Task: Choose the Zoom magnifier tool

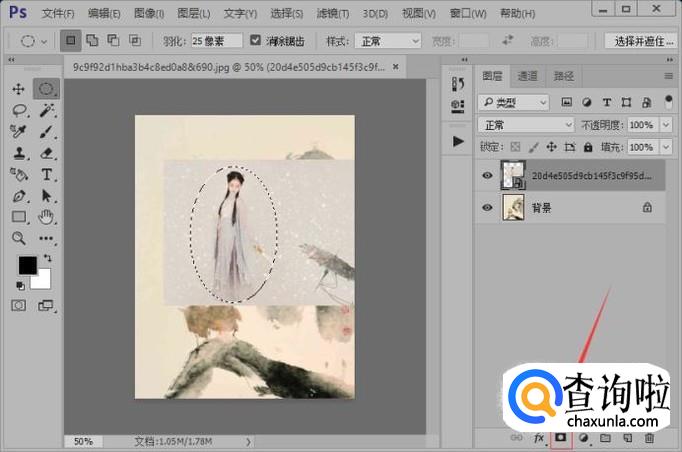Action: (18, 238)
